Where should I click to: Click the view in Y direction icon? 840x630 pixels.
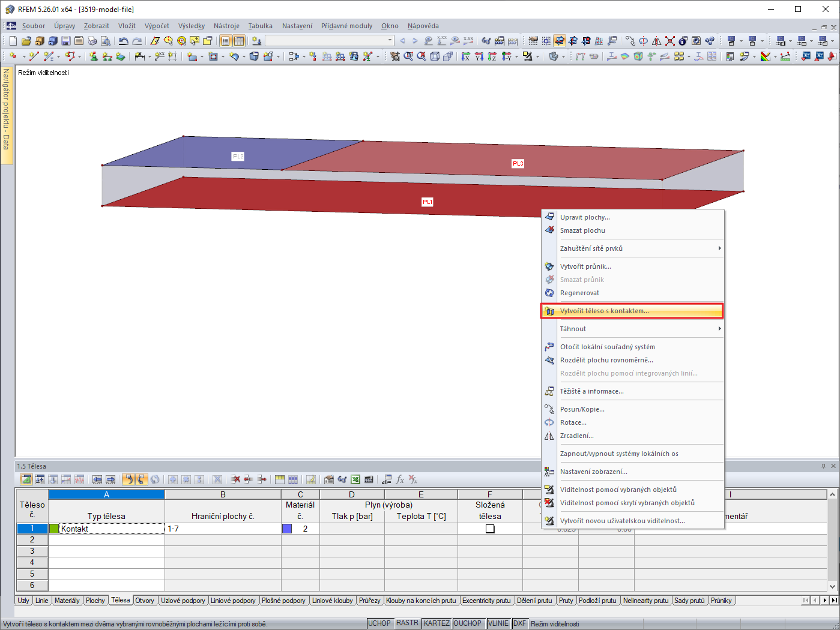(479, 56)
